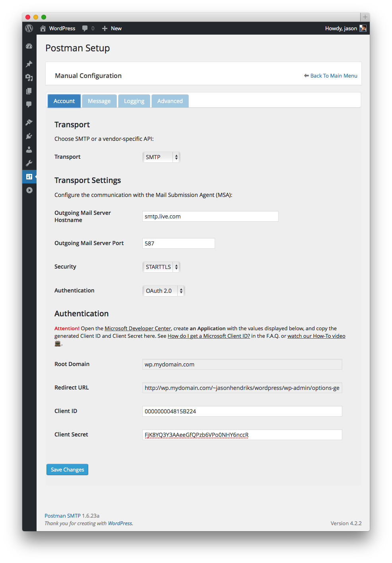
Task: Click the home icon beside WordPress
Action: 43,28
